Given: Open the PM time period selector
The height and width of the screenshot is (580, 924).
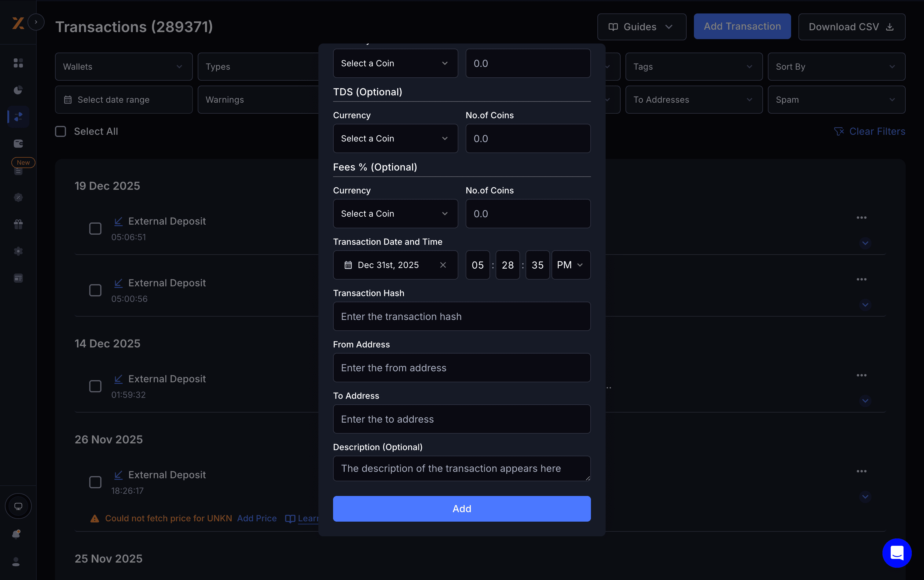Looking at the screenshot, I should click(570, 265).
